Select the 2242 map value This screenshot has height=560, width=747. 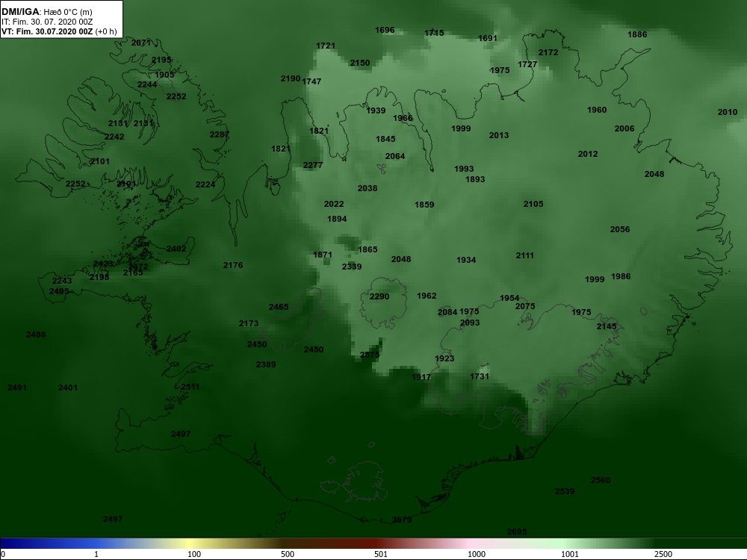[x=114, y=137]
